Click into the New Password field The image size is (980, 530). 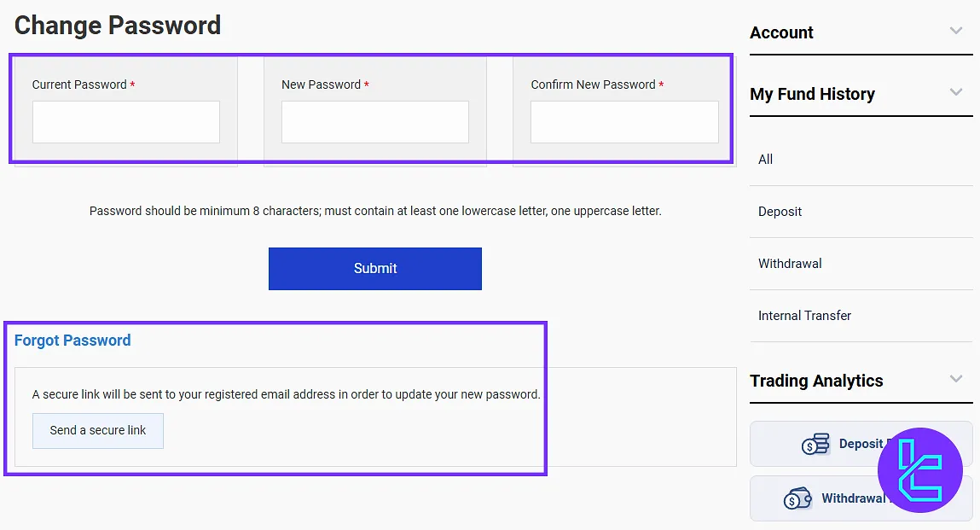pos(375,122)
